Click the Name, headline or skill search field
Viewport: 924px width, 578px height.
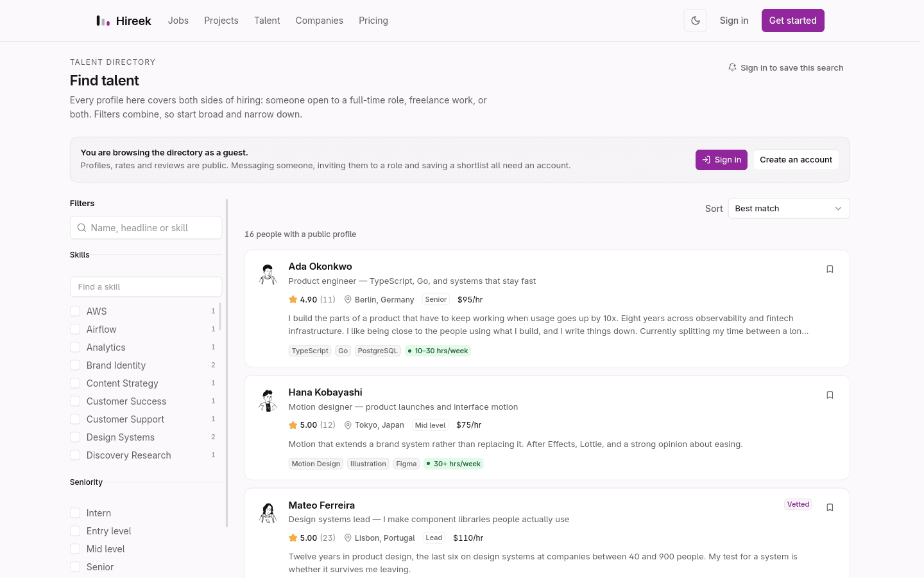[146, 228]
